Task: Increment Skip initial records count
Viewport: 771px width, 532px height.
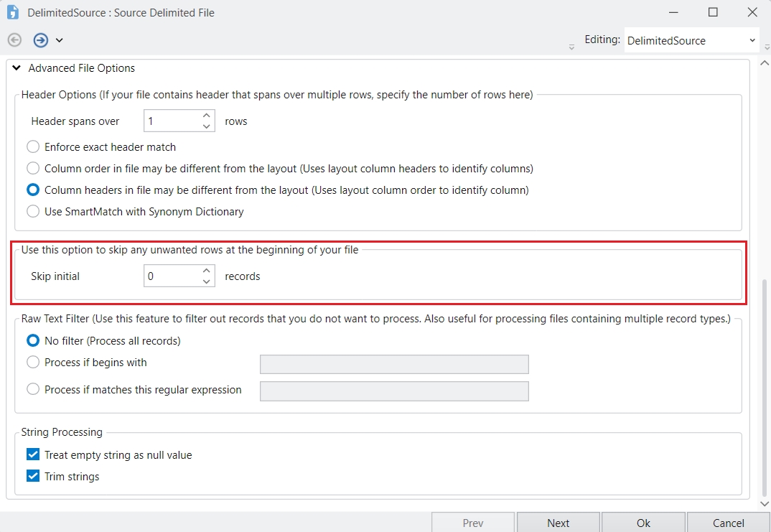Action: tap(207, 271)
